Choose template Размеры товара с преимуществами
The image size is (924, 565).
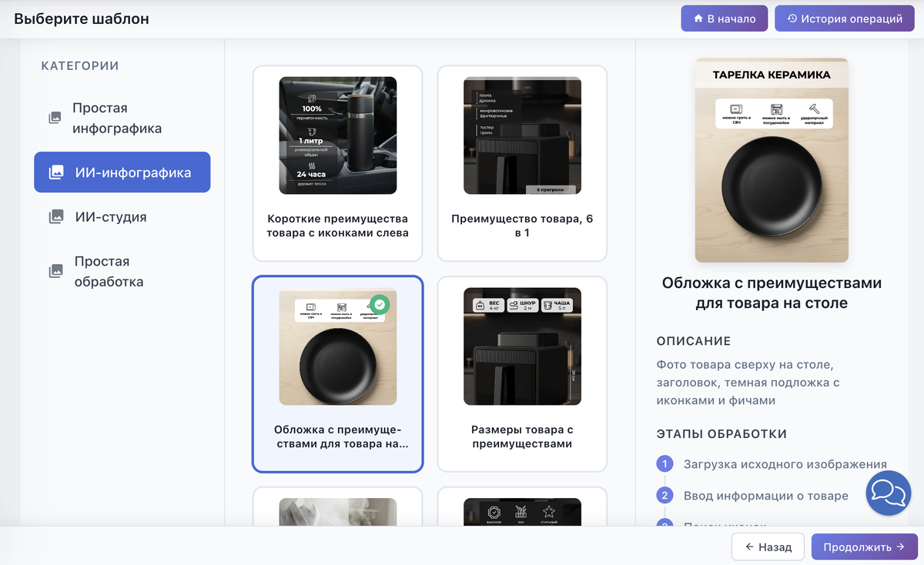point(522,374)
